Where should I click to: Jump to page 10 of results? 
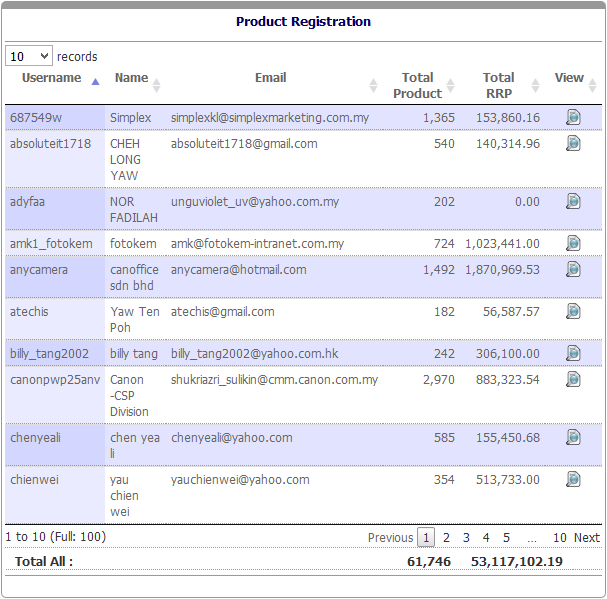560,538
